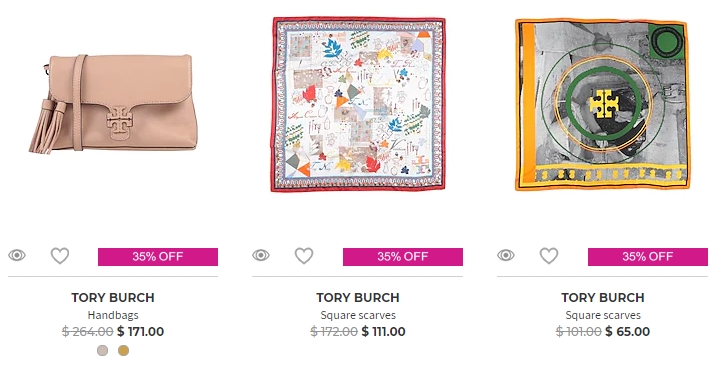Click the 35% OFF badge on the handbag

point(158,256)
